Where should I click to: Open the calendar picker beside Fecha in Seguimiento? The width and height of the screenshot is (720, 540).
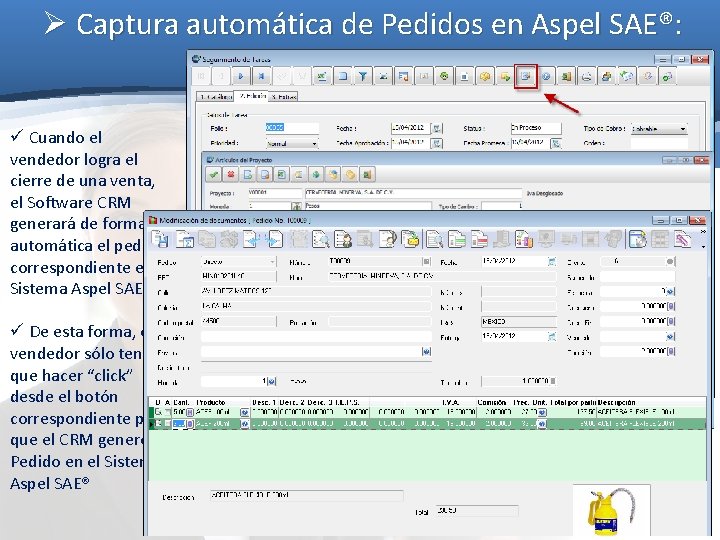437,129
